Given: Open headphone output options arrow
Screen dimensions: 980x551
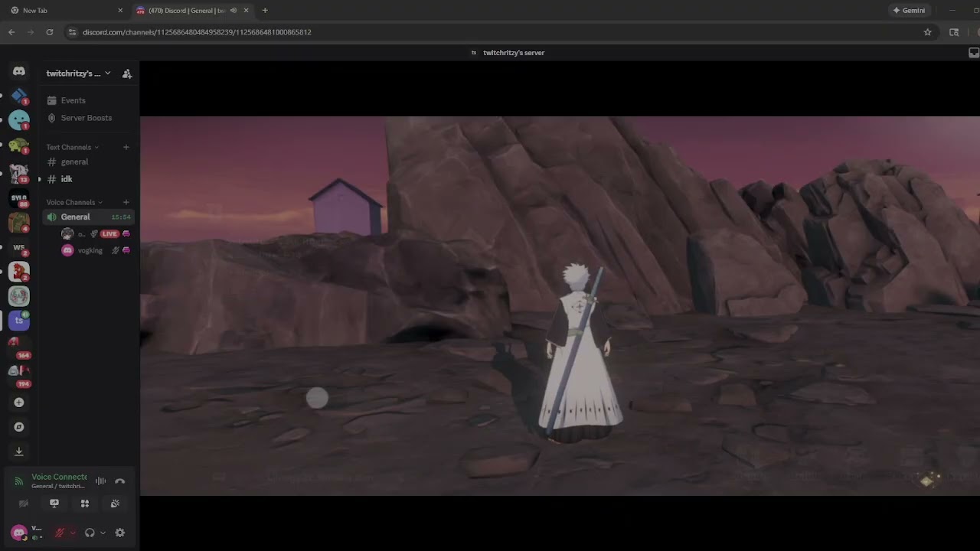Looking at the screenshot, I should [x=103, y=533].
